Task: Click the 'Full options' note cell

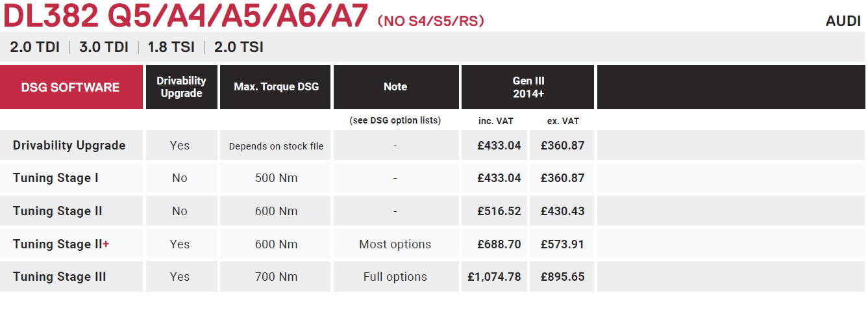Action: 395,276
